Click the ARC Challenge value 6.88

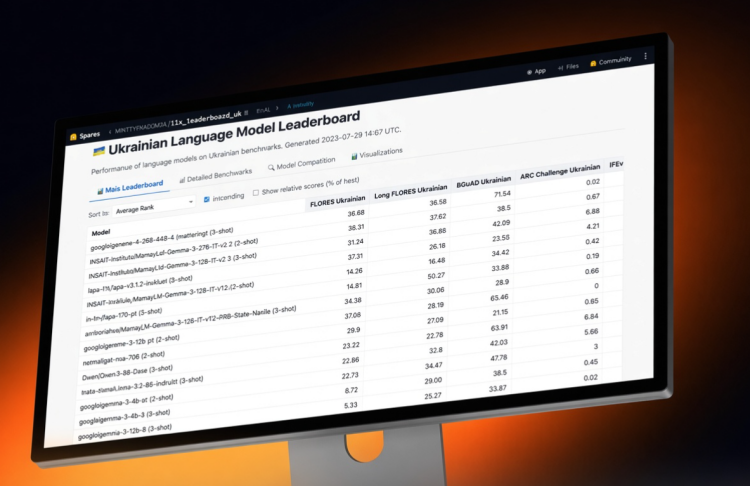(x=593, y=211)
